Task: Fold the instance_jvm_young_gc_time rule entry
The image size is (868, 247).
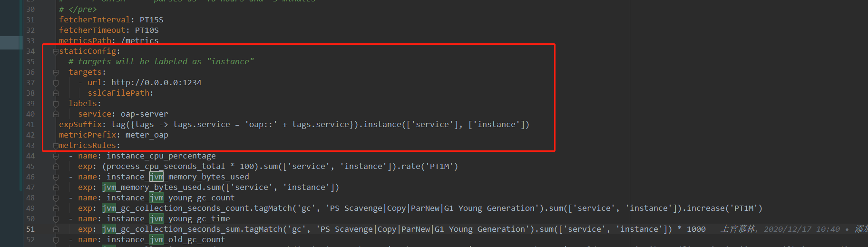Action: (x=56, y=219)
